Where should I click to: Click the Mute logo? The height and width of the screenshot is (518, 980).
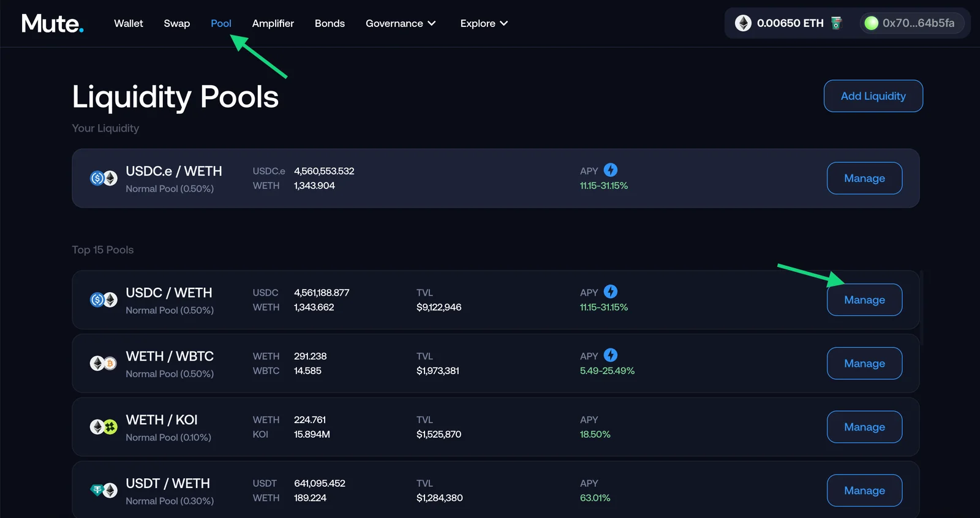pyautogui.click(x=53, y=23)
